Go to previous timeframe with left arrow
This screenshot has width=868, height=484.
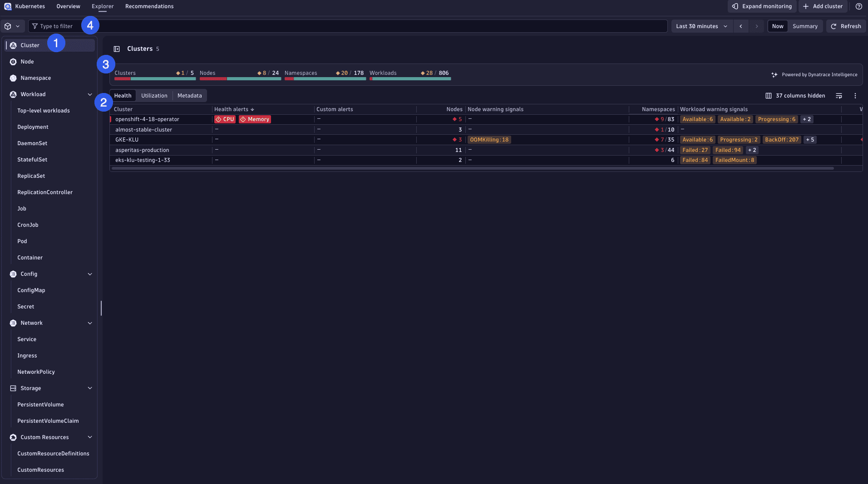[740, 26]
